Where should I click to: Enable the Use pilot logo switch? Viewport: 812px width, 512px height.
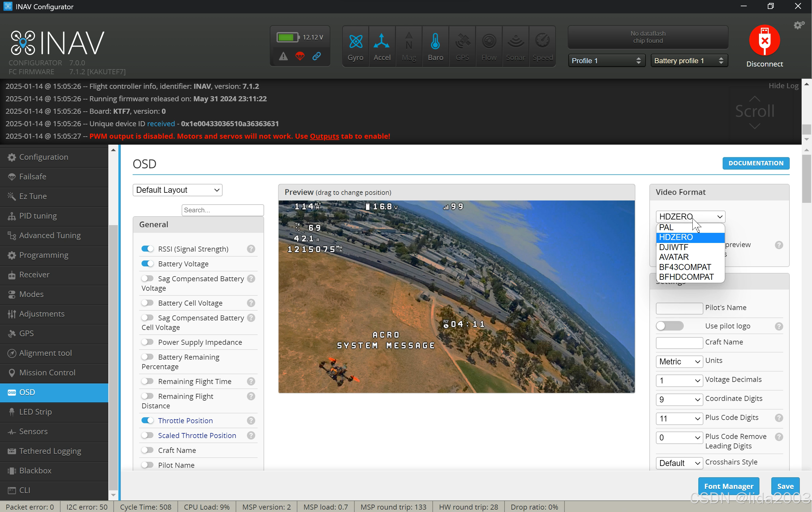tap(669, 326)
